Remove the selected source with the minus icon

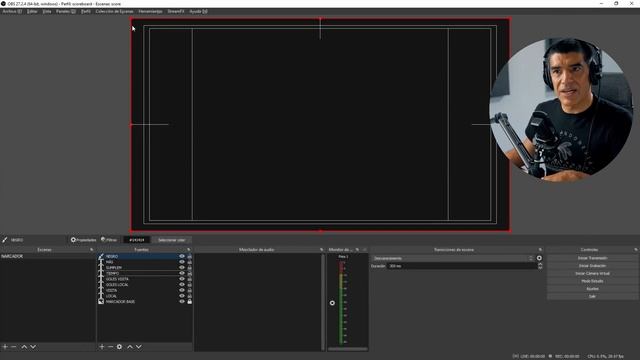pos(110,347)
